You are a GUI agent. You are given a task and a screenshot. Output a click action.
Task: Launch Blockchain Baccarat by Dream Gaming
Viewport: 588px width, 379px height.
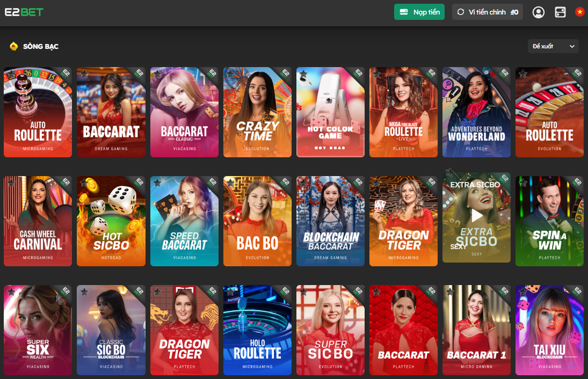330,221
